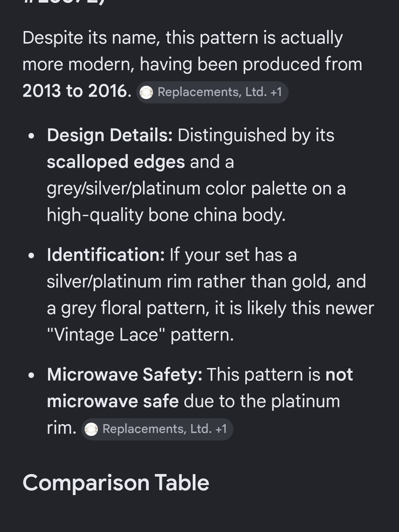Image resolution: width=399 pixels, height=532 pixels.
Task: Open the Replacements, Ltd. citation after 'rim.'
Action: pyautogui.click(x=157, y=429)
